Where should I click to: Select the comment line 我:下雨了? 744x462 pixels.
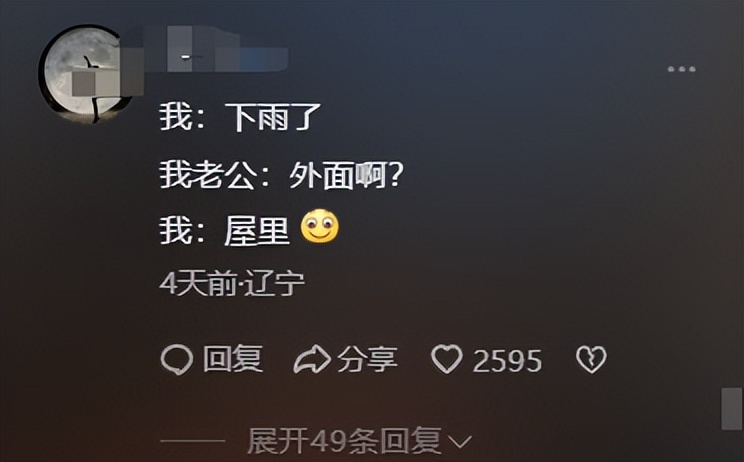(x=240, y=117)
